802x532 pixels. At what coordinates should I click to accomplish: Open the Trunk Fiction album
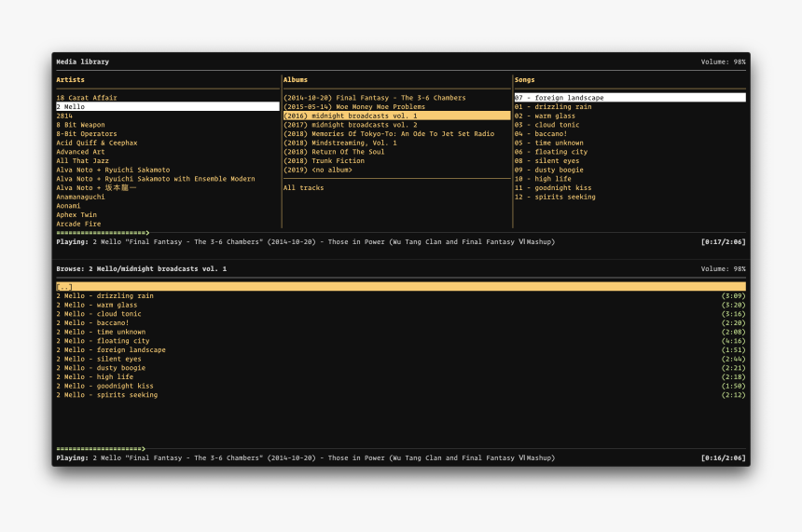pos(324,161)
